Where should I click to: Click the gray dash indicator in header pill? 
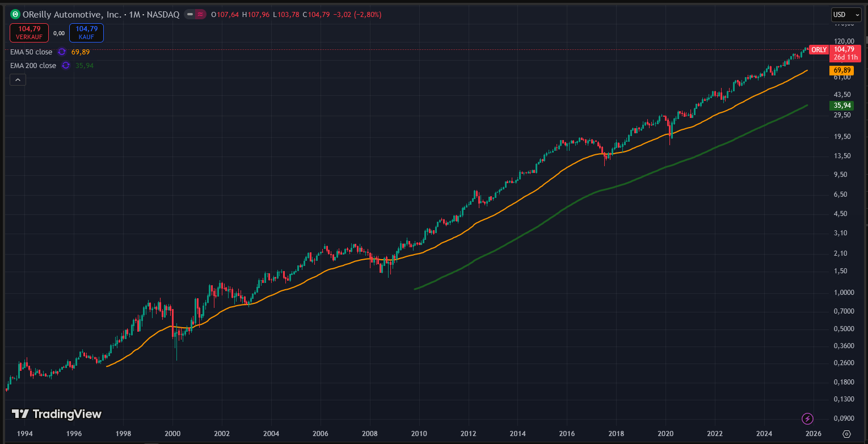click(190, 14)
